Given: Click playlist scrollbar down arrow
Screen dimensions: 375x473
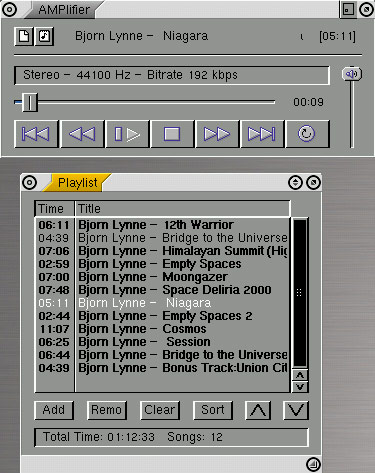Looking at the screenshot, I should point(300,387).
